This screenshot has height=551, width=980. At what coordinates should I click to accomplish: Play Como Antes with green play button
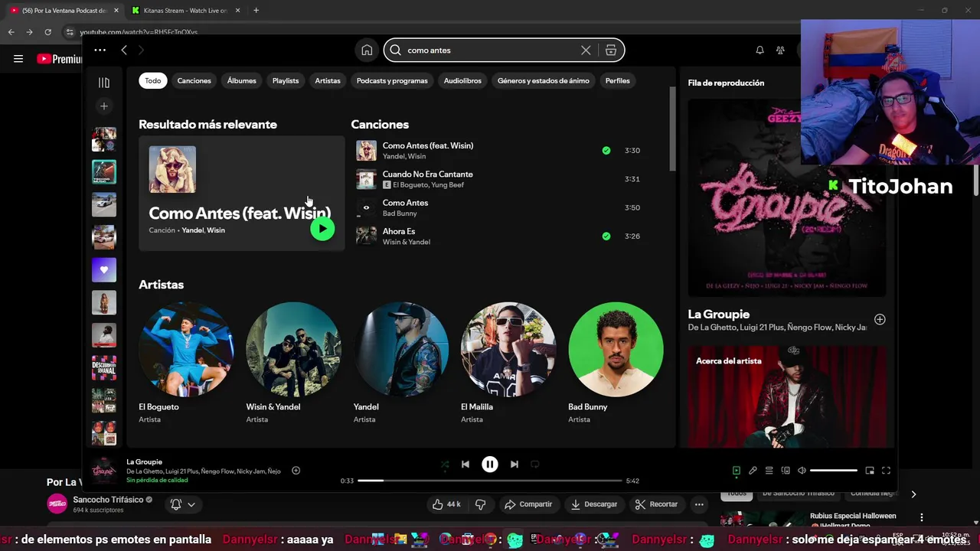coord(322,228)
